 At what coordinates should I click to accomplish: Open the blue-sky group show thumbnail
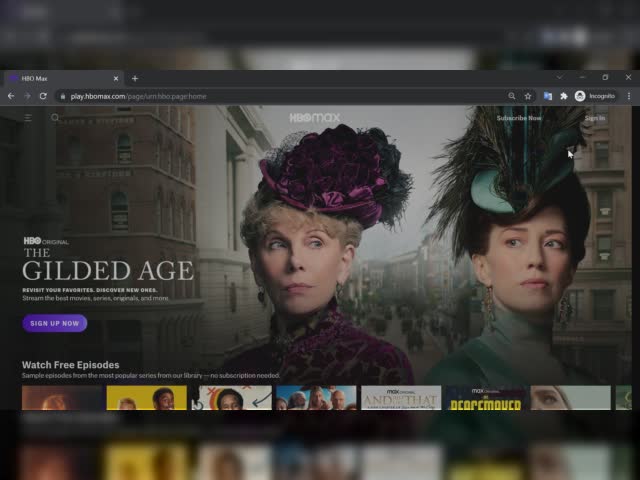pos(316,398)
